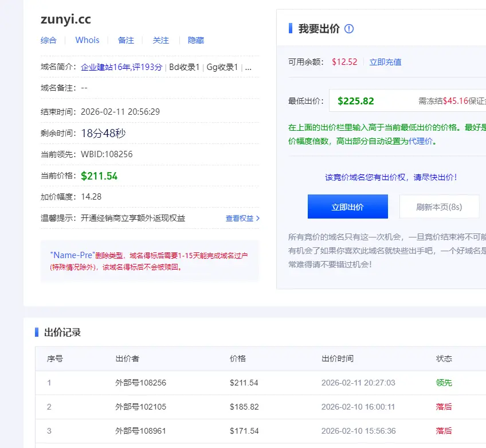Click price $185.82 in bid table
This screenshot has height=448, width=486.
[244, 407]
